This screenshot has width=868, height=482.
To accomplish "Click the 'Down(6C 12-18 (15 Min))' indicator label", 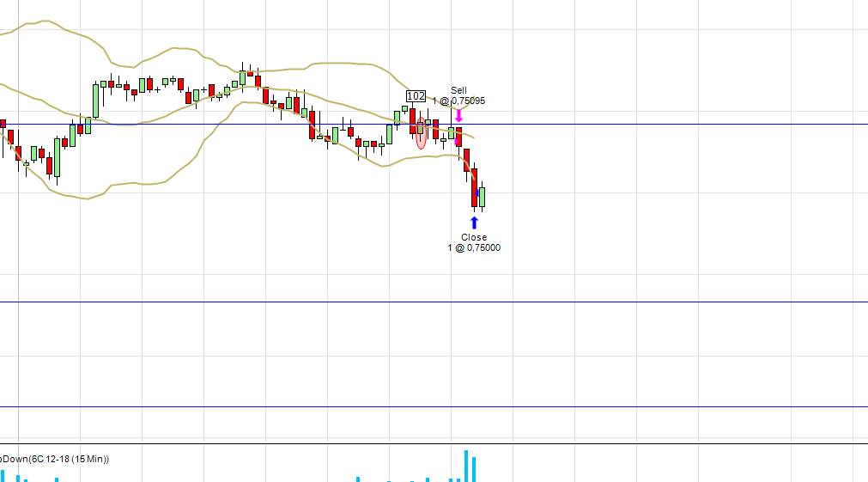I will (x=55, y=459).
